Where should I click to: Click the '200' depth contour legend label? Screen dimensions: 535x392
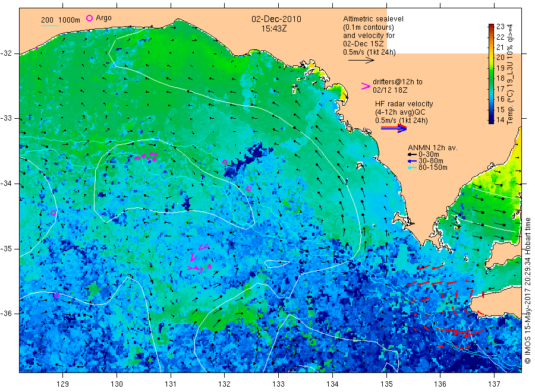47,20
